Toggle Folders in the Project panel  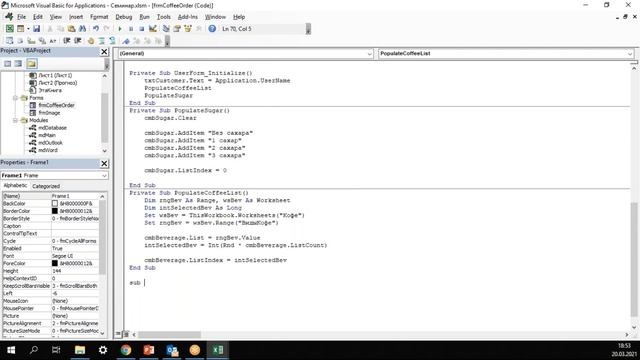[32, 64]
